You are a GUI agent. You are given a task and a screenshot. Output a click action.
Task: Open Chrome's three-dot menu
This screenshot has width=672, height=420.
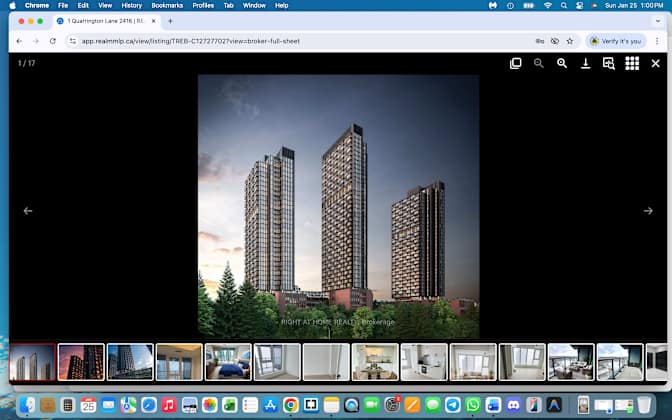tap(655, 41)
